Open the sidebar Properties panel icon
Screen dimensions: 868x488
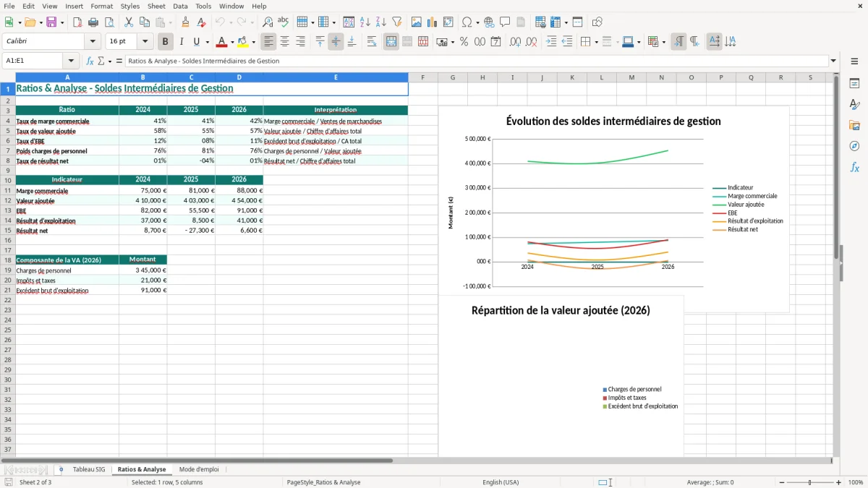tap(854, 83)
